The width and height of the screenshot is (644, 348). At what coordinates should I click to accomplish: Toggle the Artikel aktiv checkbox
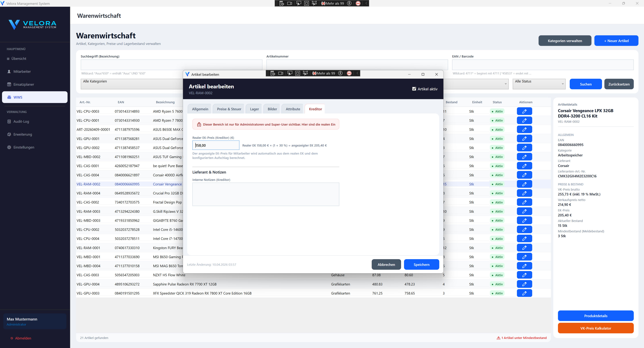(x=414, y=89)
